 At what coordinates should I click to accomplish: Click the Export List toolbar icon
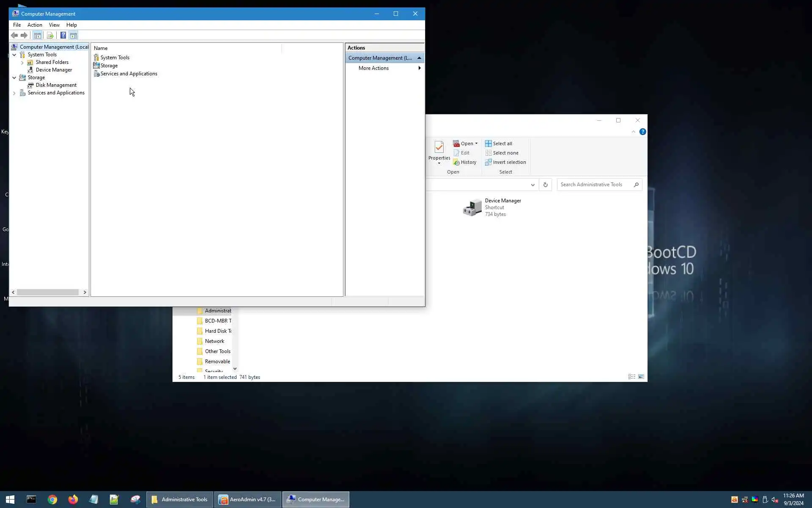50,36
